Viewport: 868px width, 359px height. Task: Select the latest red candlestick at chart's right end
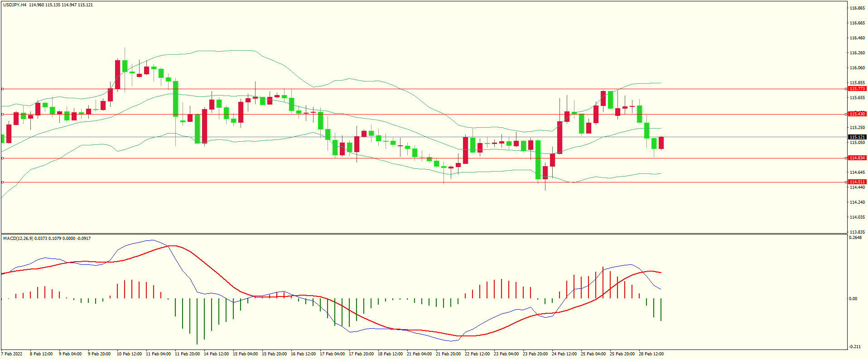point(661,143)
